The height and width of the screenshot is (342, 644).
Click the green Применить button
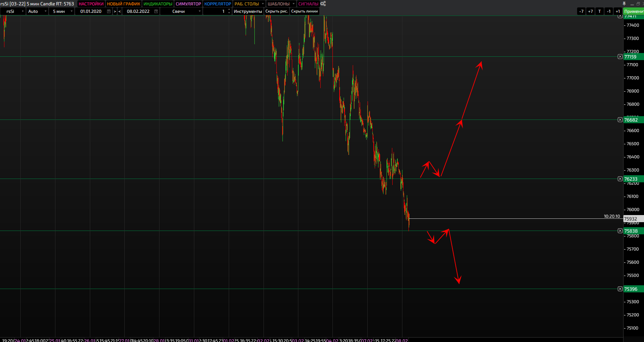point(634,11)
